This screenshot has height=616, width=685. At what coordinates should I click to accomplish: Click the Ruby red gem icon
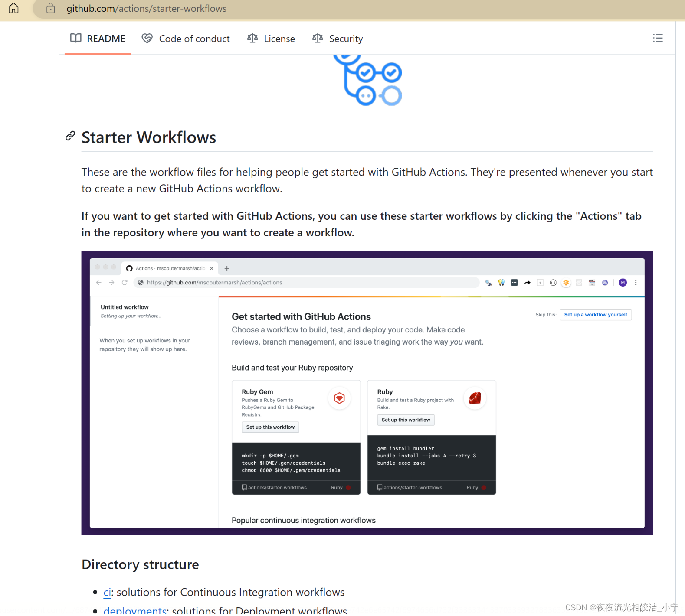[475, 398]
